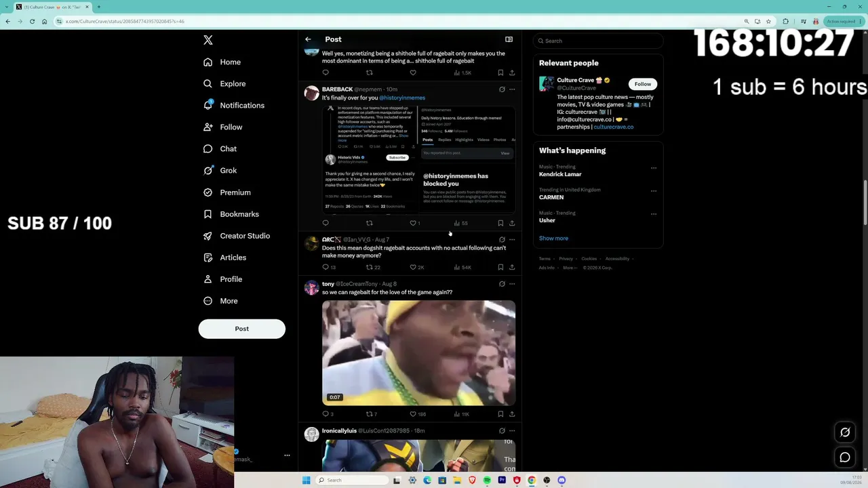Open Creator Studio icon
Viewport: 868px width, 488px height.
(x=208, y=236)
